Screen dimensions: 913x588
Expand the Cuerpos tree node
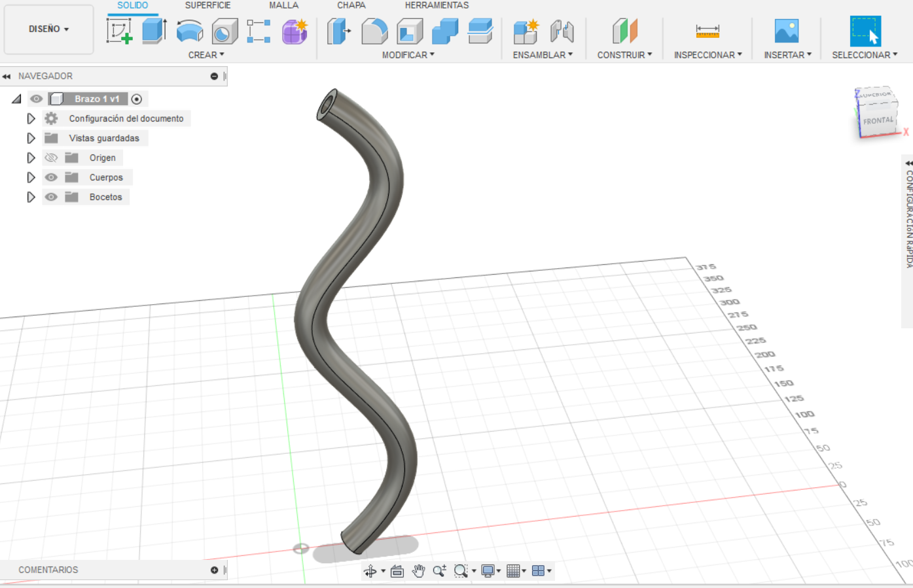[x=31, y=177]
